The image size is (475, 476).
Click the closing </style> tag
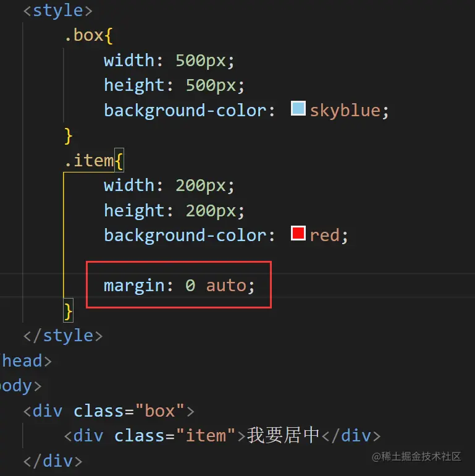[x=63, y=336]
